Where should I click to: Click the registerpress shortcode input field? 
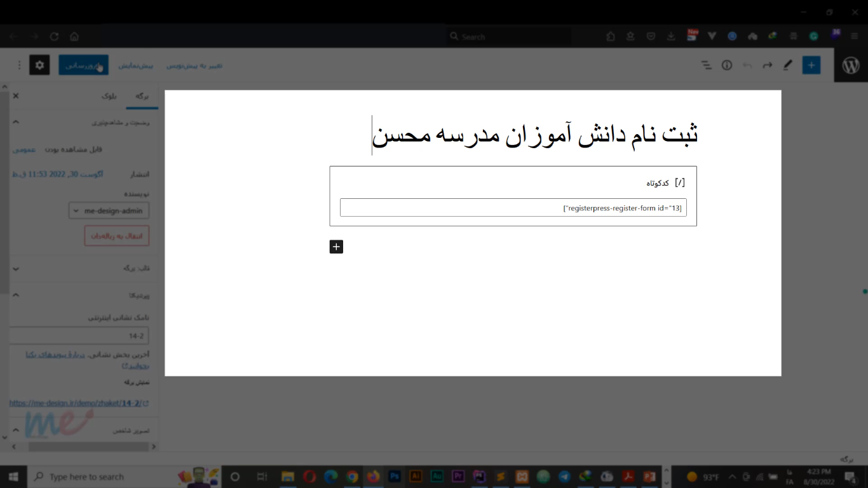pyautogui.click(x=513, y=208)
